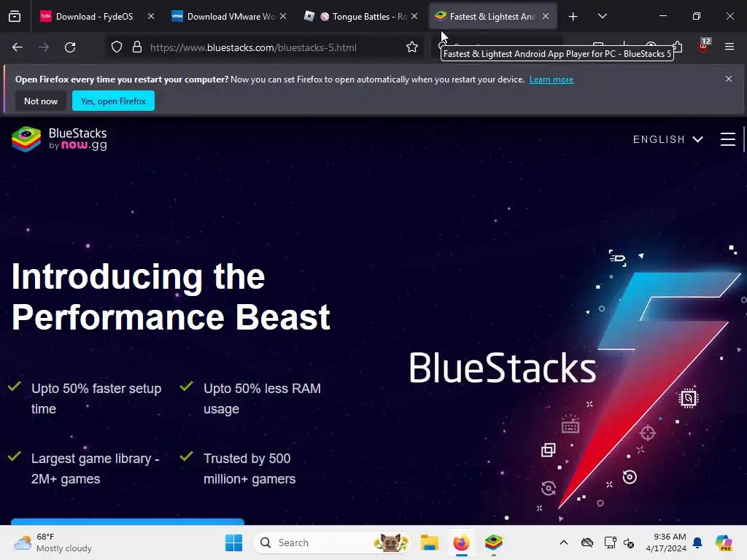Open the muted volume tray icon
Screen dimensions: 747x560
tap(629, 542)
